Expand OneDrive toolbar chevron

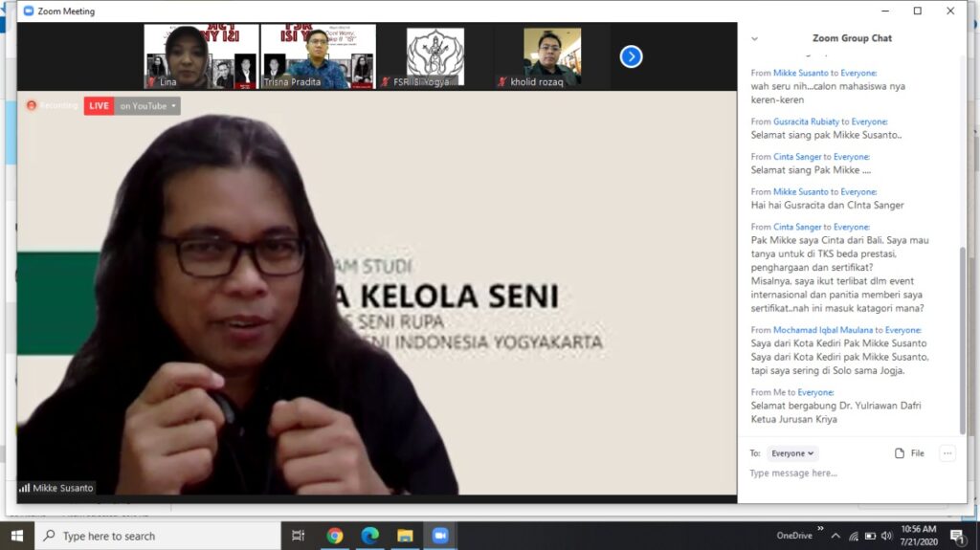(820, 528)
